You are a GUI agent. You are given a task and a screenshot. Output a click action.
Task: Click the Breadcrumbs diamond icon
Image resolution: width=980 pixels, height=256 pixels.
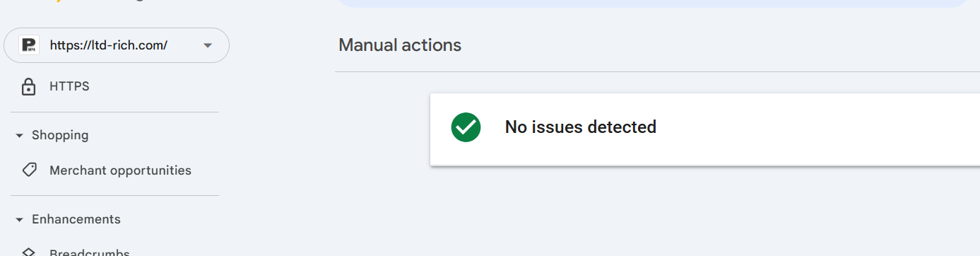pyautogui.click(x=29, y=252)
